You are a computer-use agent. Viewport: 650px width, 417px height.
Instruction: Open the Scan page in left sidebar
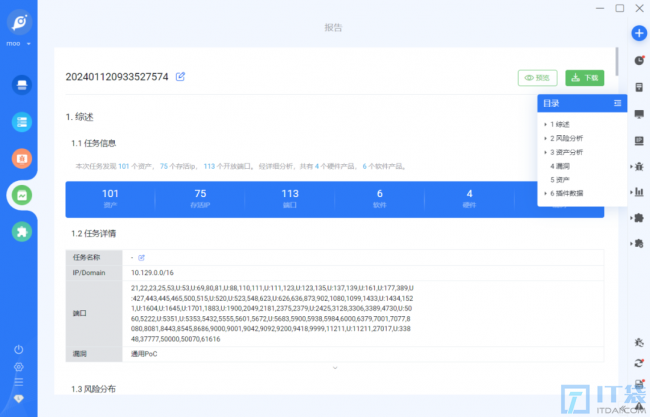pyautogui.click(x=22, y=85)
